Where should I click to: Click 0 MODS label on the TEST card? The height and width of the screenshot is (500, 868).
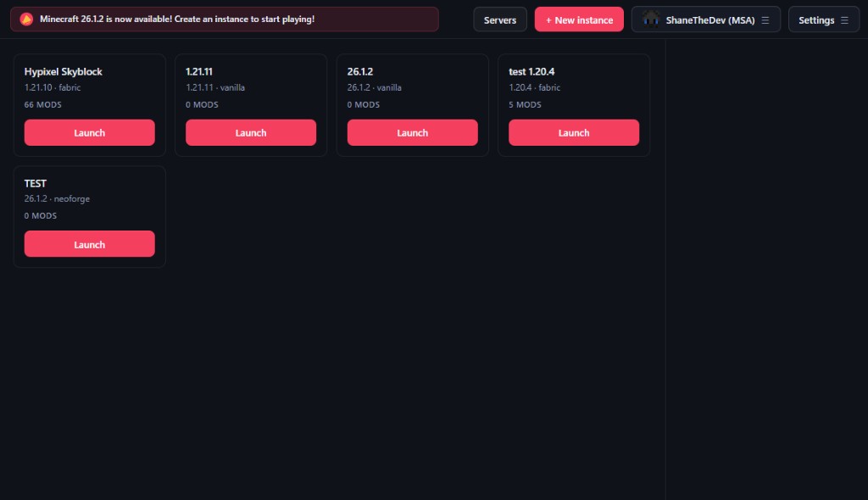(x=41, y=216)
